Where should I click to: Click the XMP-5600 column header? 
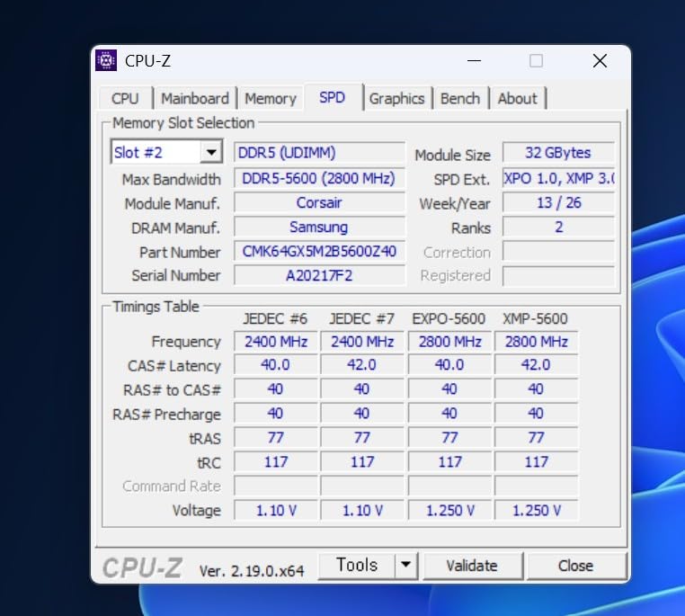coord(535,318)
